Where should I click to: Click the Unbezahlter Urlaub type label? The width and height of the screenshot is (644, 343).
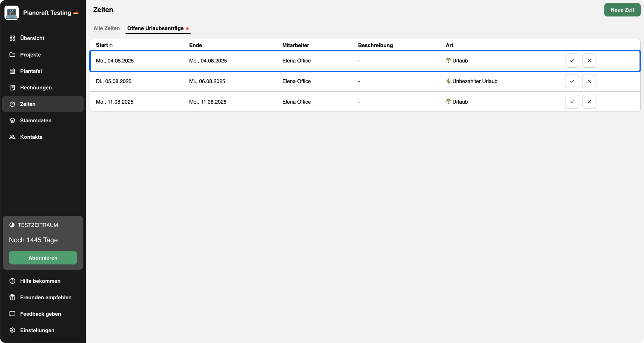[475, 81]
